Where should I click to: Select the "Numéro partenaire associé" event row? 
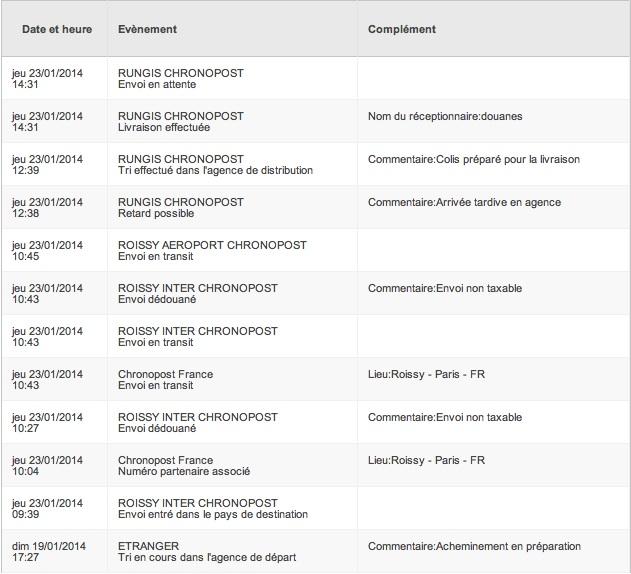pyautogui.click(x=316, y=466)
